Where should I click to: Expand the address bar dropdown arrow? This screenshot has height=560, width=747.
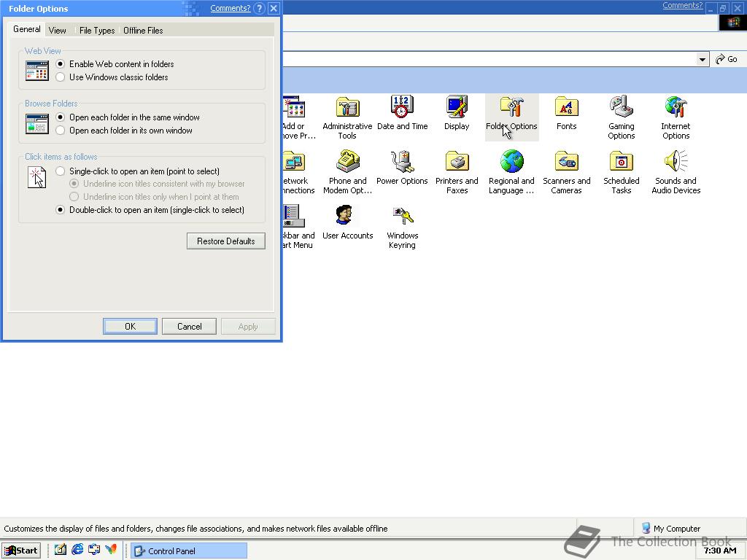click(x=702, y=60)
